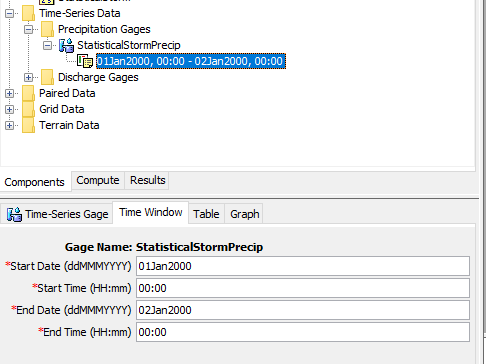Expand the Discharge Gages node
Viewport: 486px width, 364px height.
28,77
